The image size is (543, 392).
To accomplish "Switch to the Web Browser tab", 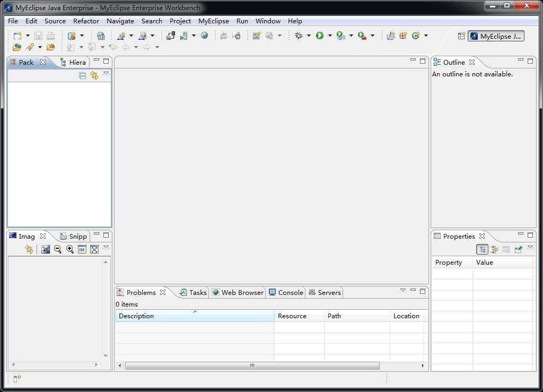I will [238, 293].
